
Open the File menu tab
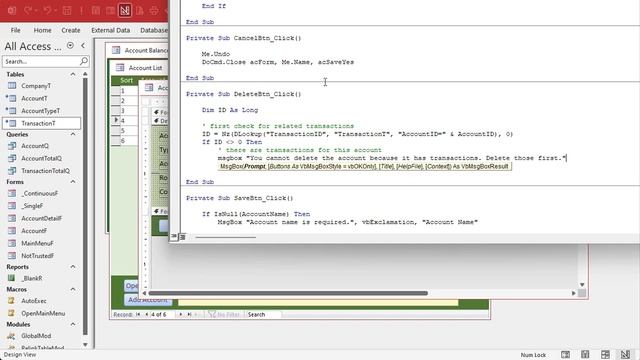tap(16, 30)
